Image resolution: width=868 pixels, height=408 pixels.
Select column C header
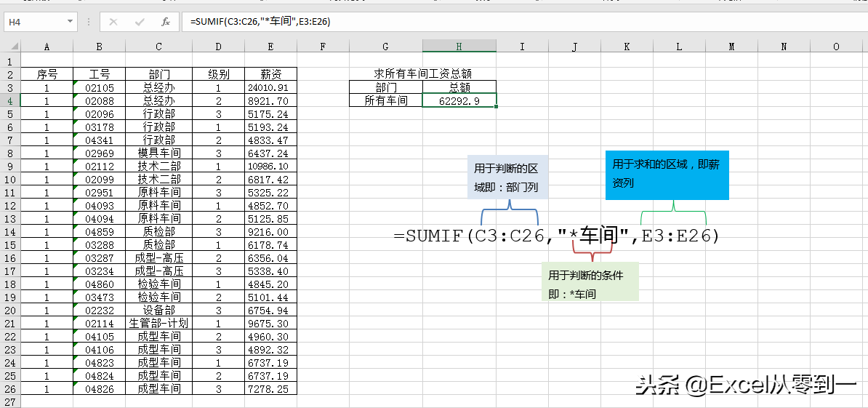pos(158,47)
